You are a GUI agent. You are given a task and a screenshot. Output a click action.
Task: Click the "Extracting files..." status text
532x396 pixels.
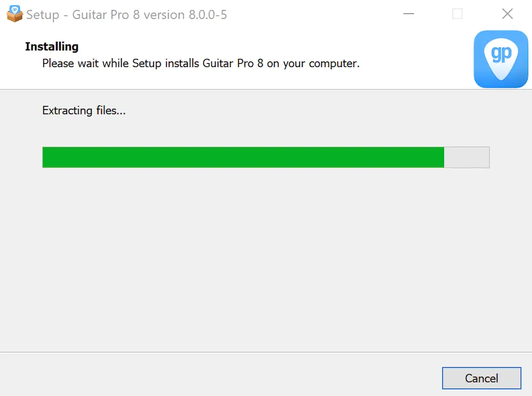(84, 110)
